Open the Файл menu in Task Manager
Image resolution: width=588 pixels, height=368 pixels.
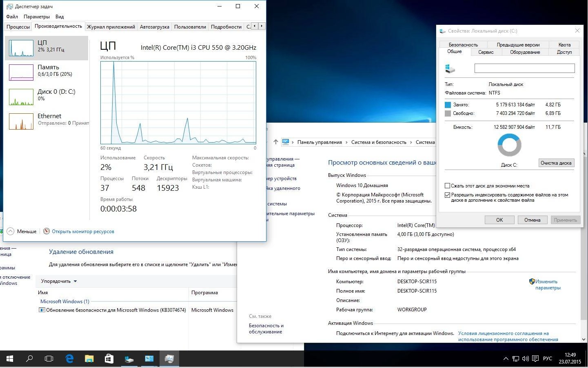click(x=12, y=17)
